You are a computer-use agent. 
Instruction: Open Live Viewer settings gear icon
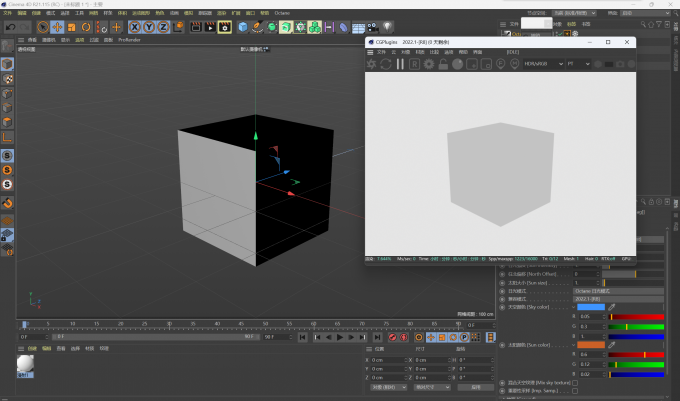point(429,64)
